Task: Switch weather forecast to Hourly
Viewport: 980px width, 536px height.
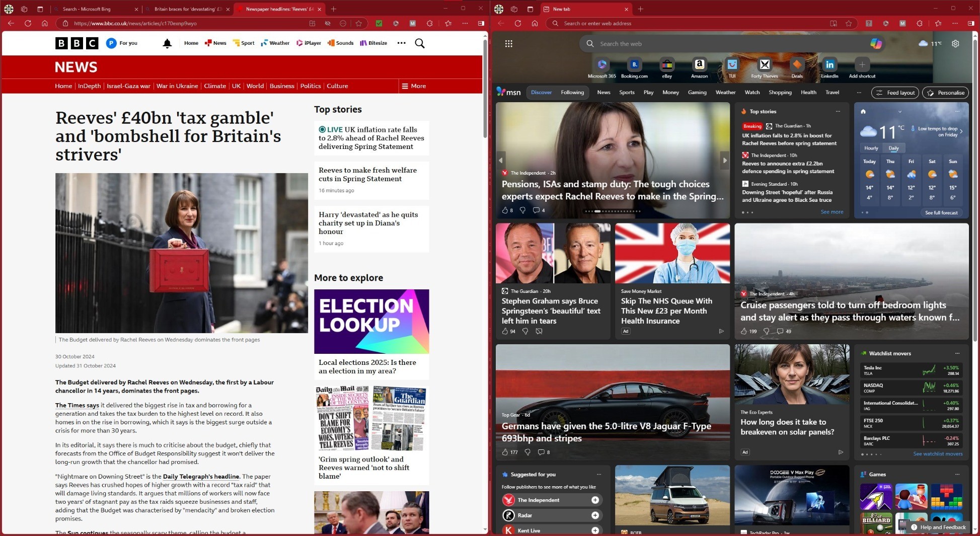Action: tap(871, 148)
